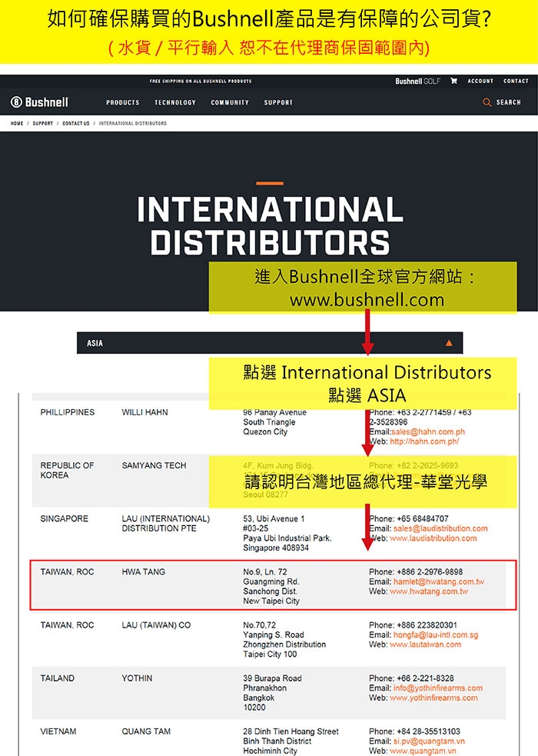Click the sales@laudistribution.com email link
The height and width of the screenshot is (756, 538).
pos(440,528)
